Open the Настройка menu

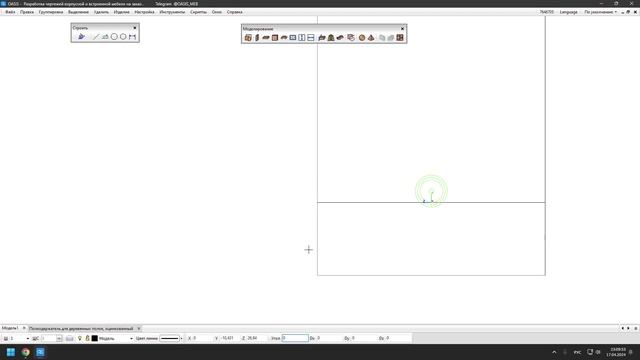144,12
